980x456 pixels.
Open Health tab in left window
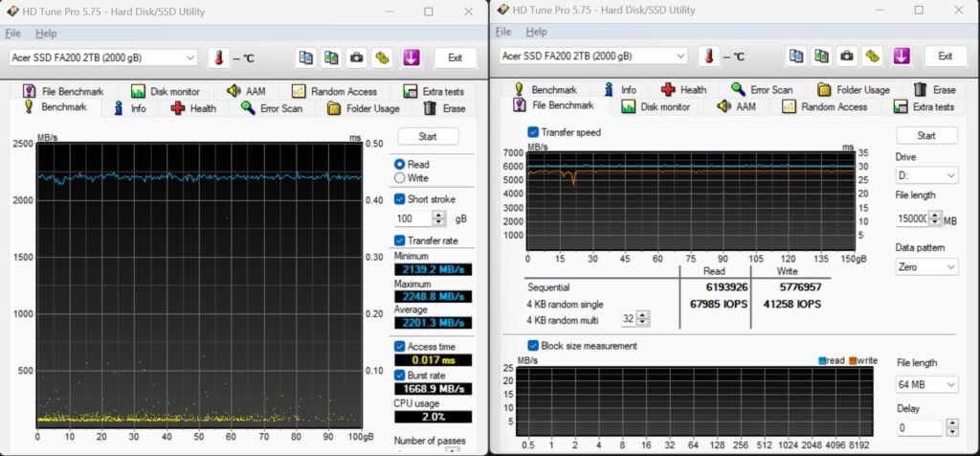tap(193, 108)
